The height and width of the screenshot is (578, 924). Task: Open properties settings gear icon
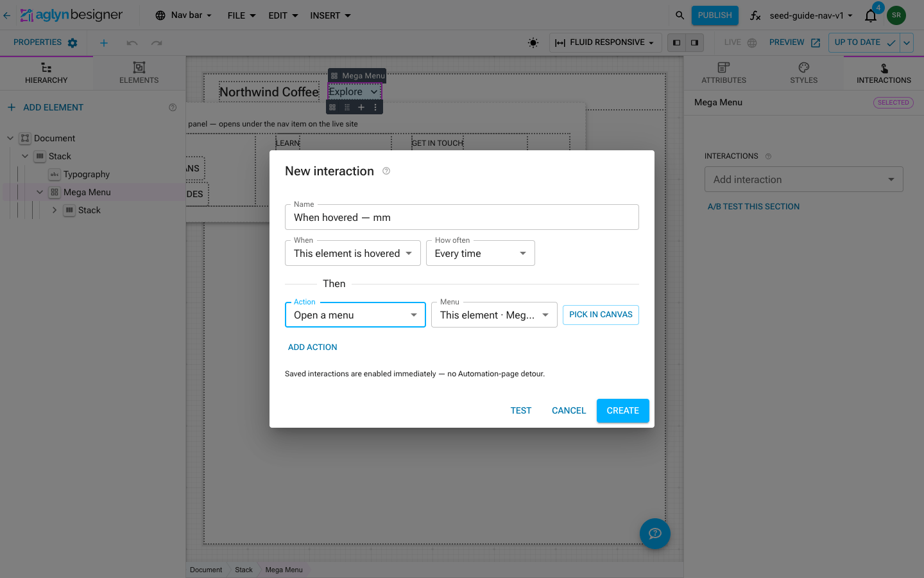(73, 43)
